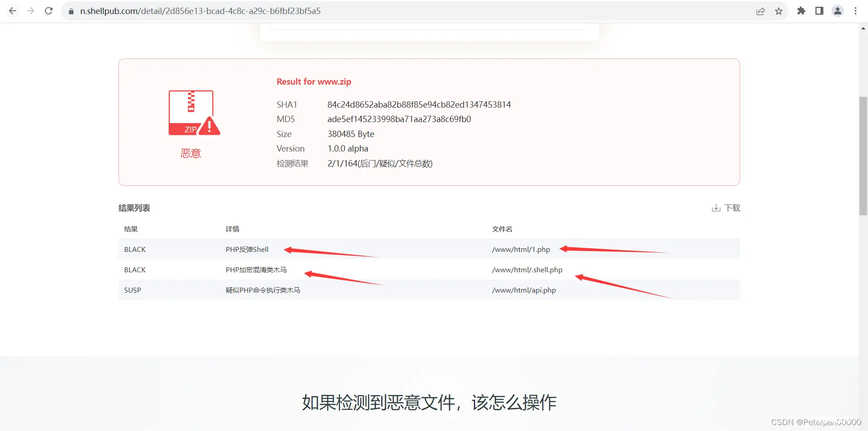
Task: Click the 恶意 label under the ZIP icon
Action: coord(190,154)
